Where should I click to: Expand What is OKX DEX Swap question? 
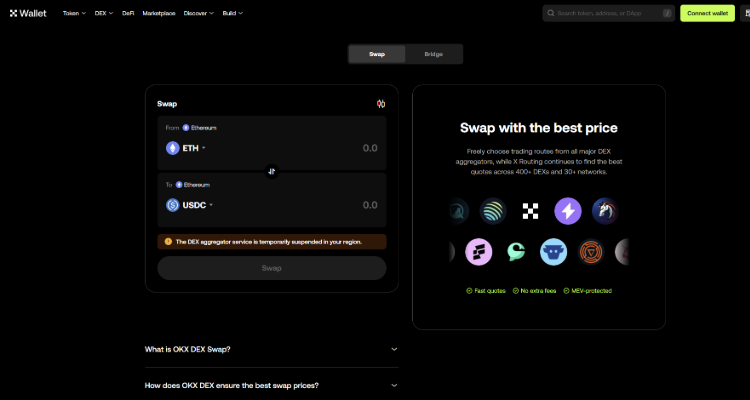pos(271,349)
